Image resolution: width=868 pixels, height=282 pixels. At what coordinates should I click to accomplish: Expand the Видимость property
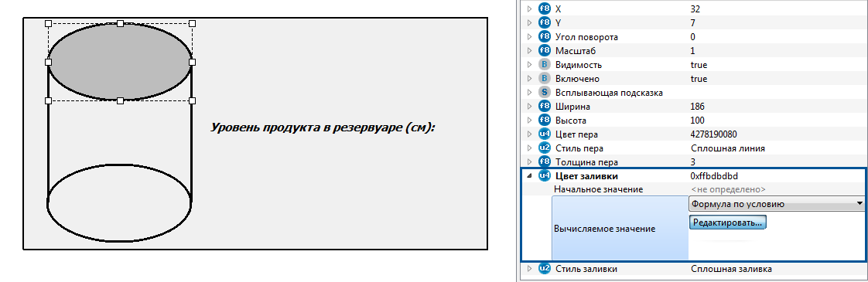529,65
